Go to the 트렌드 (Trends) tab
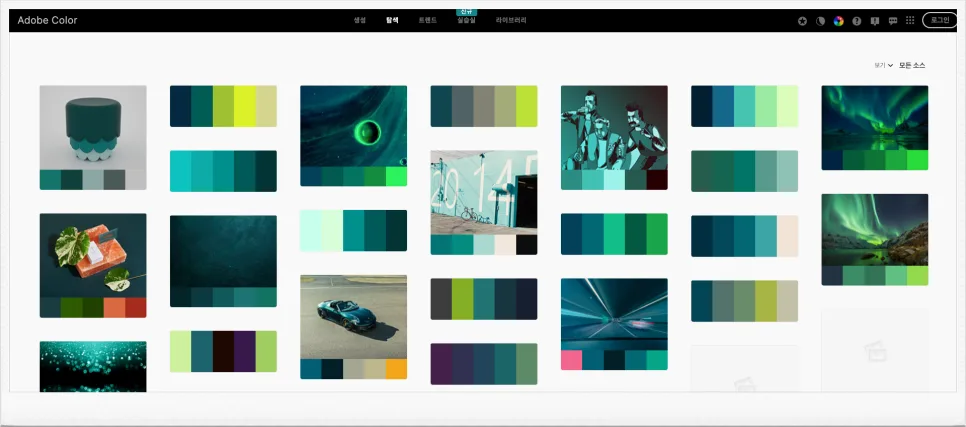The width and height of the screenshot is (966, 427). (428, 20)
